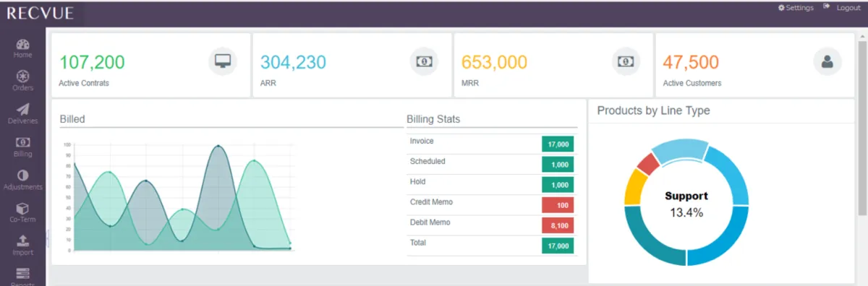Open the Import upload icon
Screen dimensions: 868x286
point(22,240)
